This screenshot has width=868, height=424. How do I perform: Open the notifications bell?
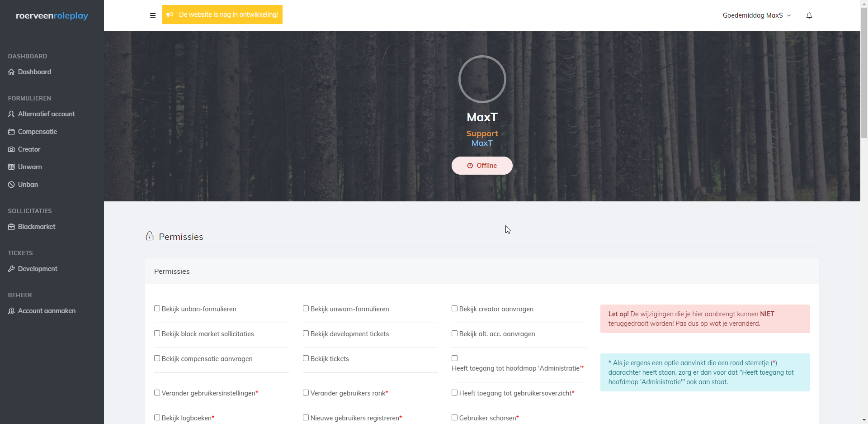tap(809, 15)
